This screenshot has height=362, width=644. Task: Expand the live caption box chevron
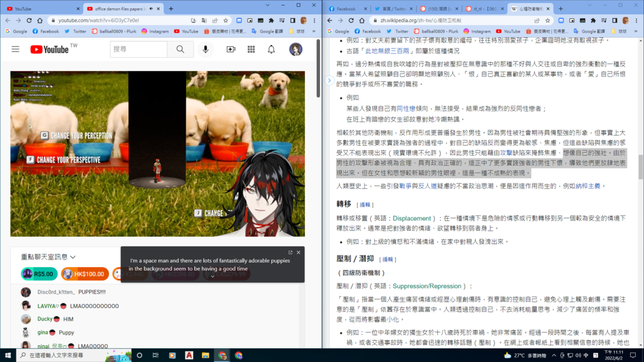click(x=213, y=277)
